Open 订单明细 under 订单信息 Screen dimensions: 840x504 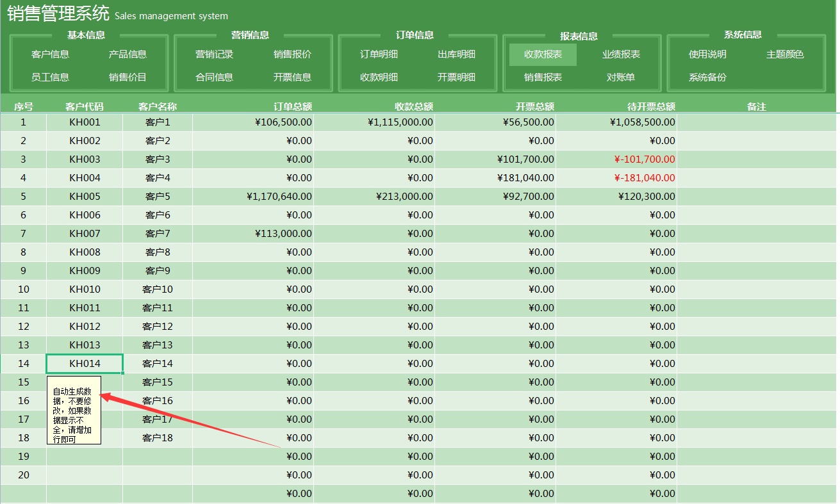[379, 54]
